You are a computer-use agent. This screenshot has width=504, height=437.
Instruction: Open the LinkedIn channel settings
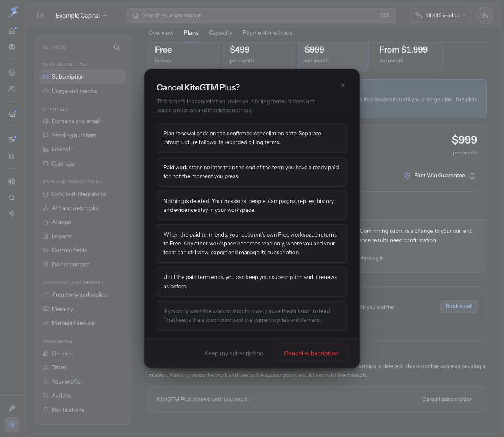(83, 150)
